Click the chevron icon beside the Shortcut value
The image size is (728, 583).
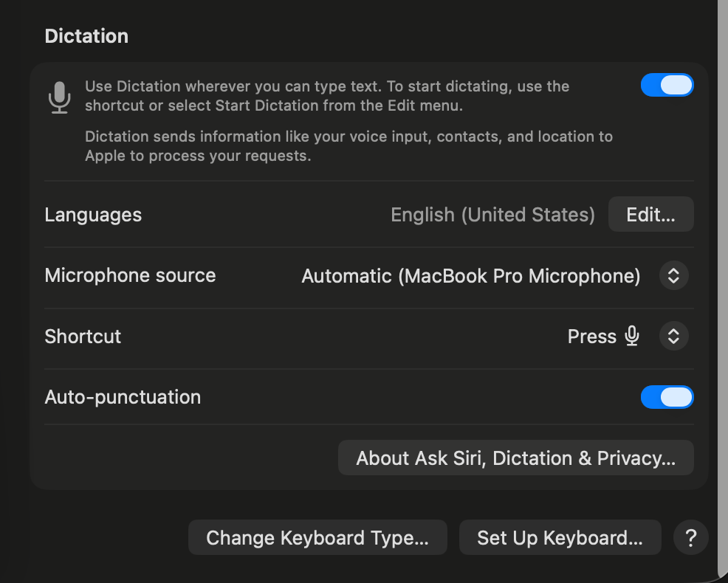673,337
